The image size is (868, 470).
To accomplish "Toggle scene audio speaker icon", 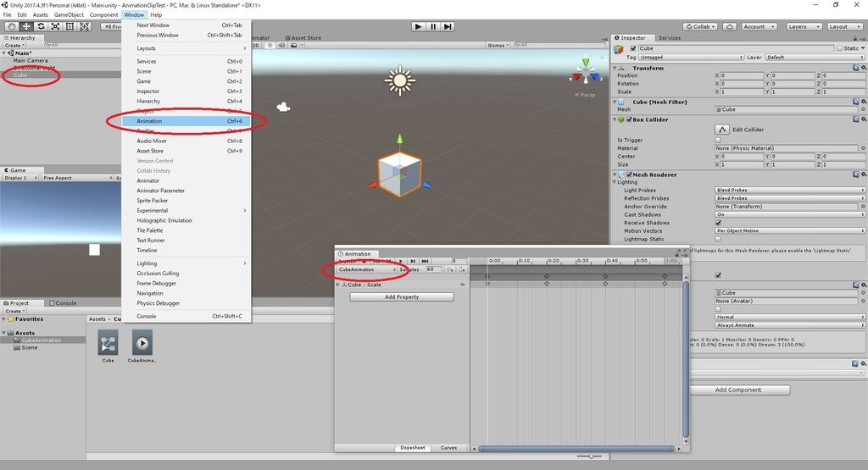I will coord(281,46).
